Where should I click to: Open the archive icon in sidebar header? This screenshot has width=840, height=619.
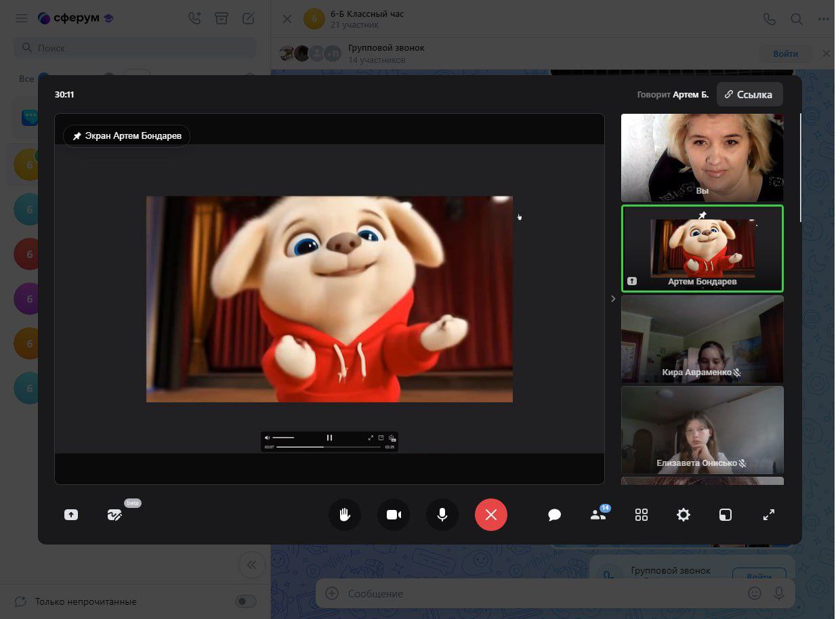pos(222,18)
